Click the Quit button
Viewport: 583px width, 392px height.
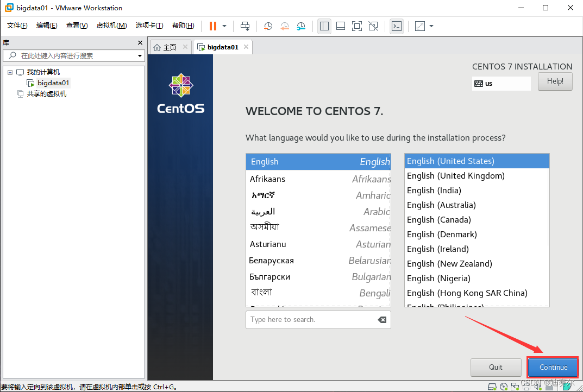[496, 367]
